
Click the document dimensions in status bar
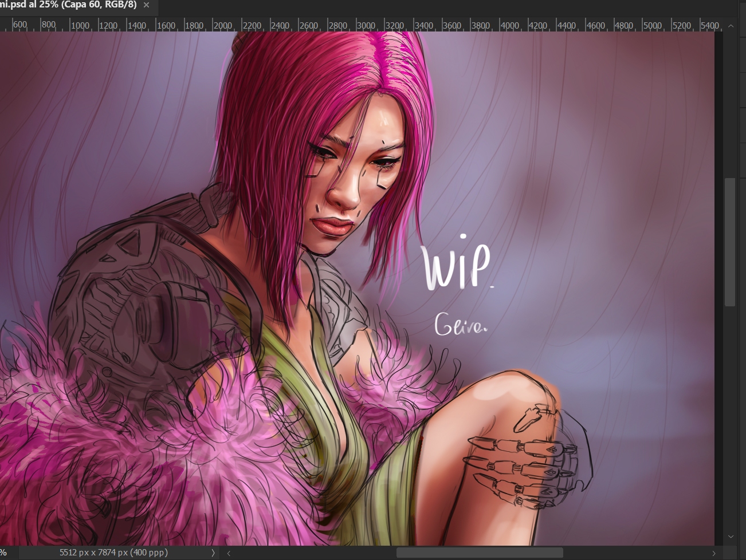tap(113, 553)
